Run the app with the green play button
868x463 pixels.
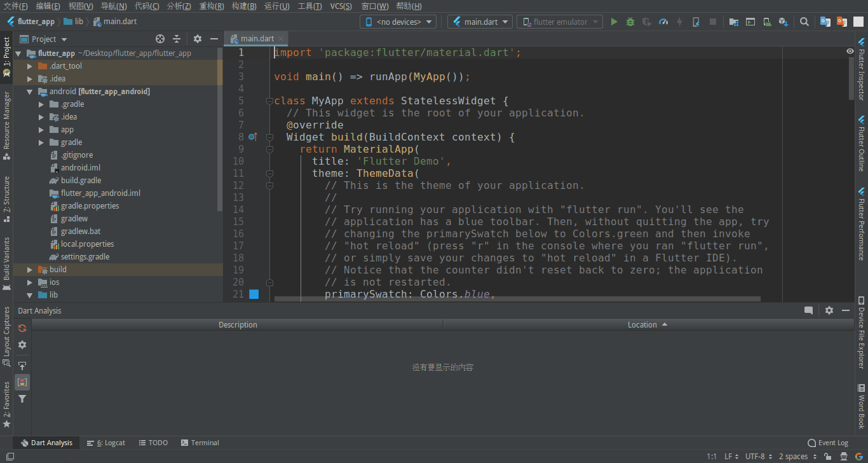[614, 22]
